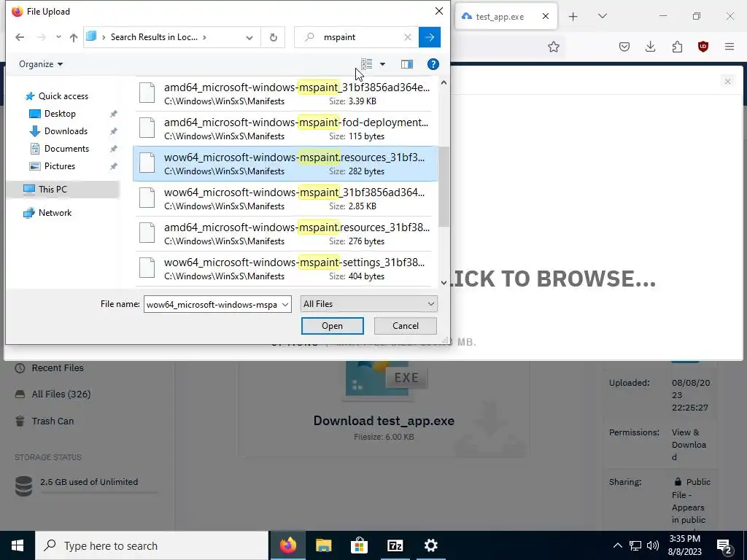Open Downloads folder in sidebar
Image resolution: width=747 pixels, height=560 pixels.
(x=66, y=131)
